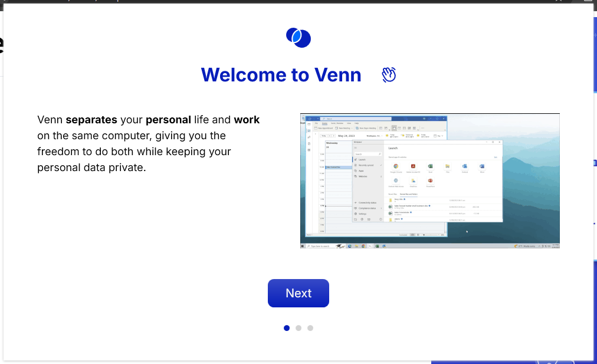Go to the second pagination dot

298,328
